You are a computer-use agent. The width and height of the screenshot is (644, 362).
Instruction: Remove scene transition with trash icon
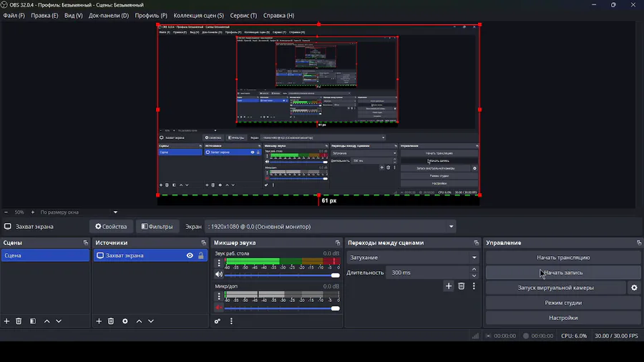(462, 286)
